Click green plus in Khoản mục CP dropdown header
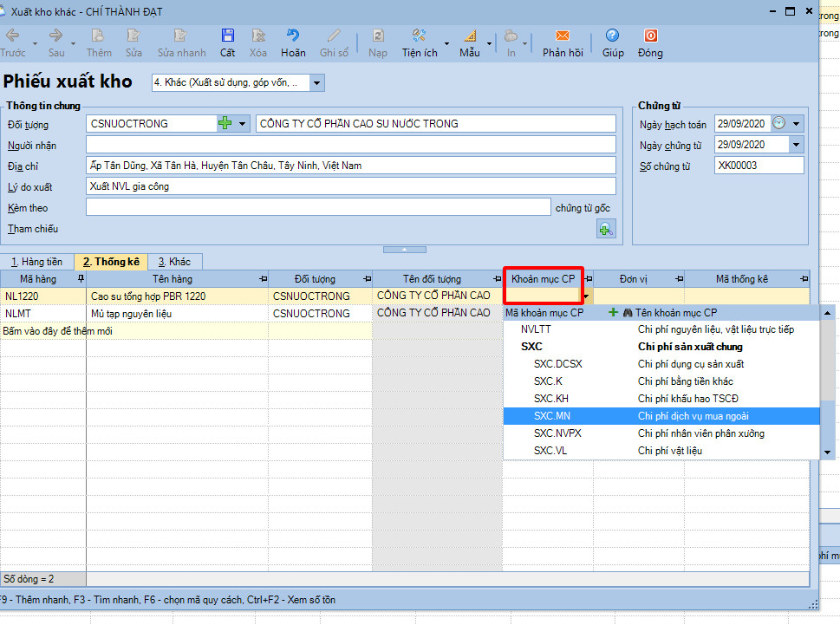Viewport: 840px width, 625px height. tap(614, 313)
